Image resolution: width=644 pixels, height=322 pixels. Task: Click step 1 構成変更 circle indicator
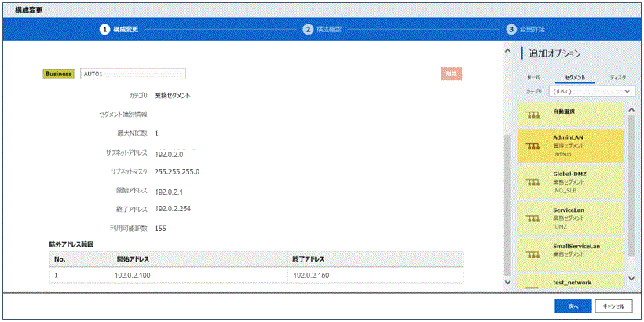[x=104, y=29]
